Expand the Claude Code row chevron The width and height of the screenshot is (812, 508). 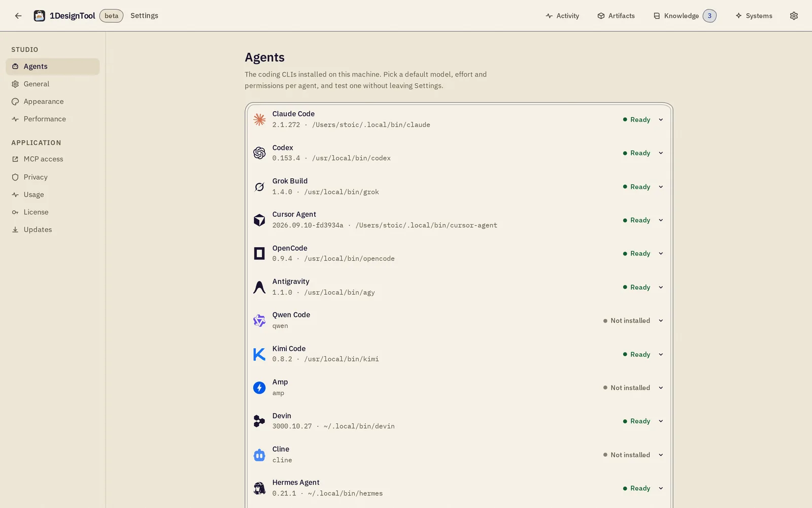661,120
